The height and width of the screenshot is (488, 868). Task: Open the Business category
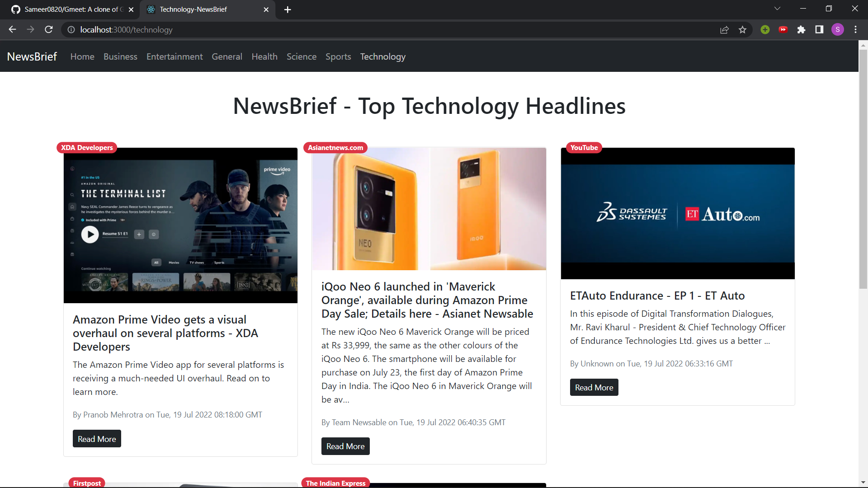(120, 56)
